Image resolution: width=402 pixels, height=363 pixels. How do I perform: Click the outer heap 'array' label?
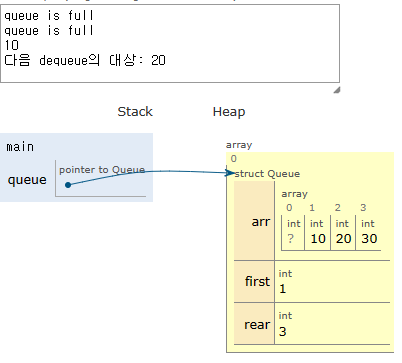[239, 145]
